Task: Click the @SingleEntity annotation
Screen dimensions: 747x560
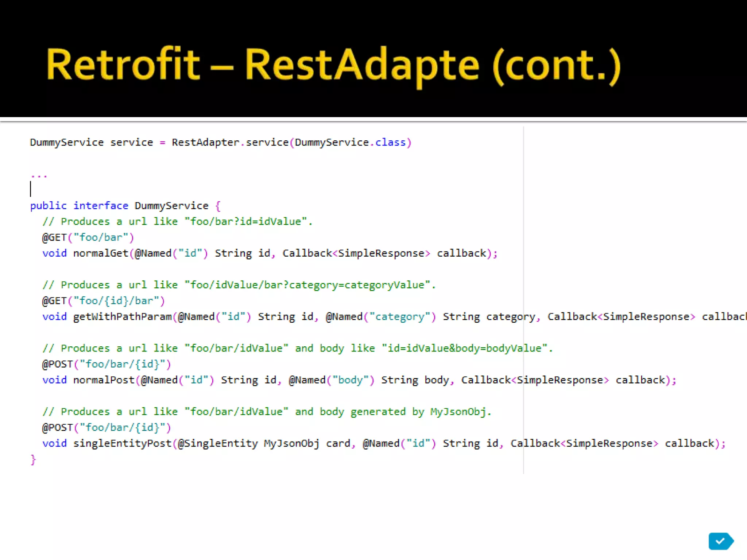Action: 218,443
